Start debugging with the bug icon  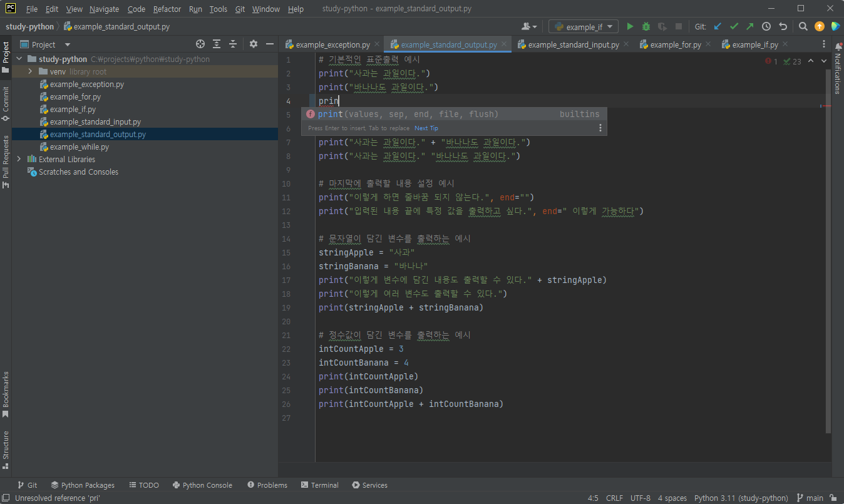646,26
